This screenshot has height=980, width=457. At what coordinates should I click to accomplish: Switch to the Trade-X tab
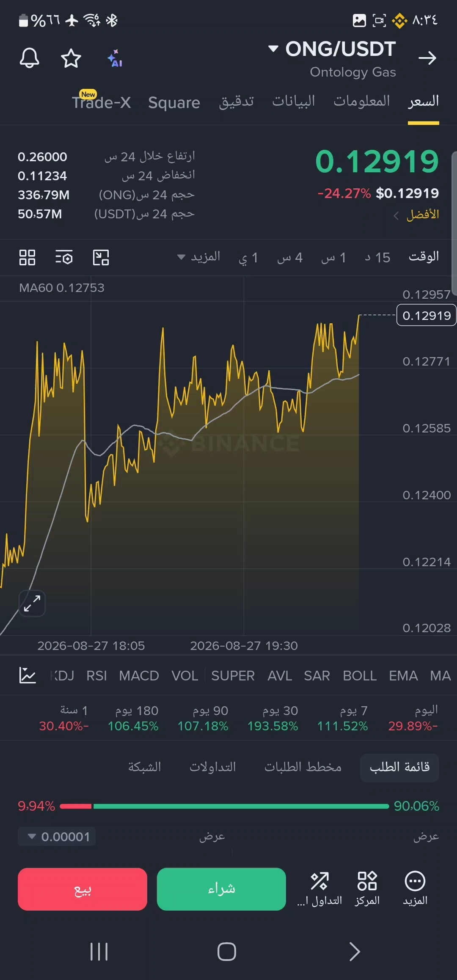tap(102, 102)
